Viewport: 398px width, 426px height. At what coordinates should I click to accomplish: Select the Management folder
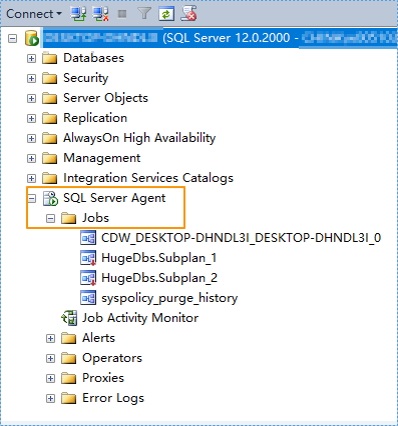pyautogui.click(x=102, y=158)
